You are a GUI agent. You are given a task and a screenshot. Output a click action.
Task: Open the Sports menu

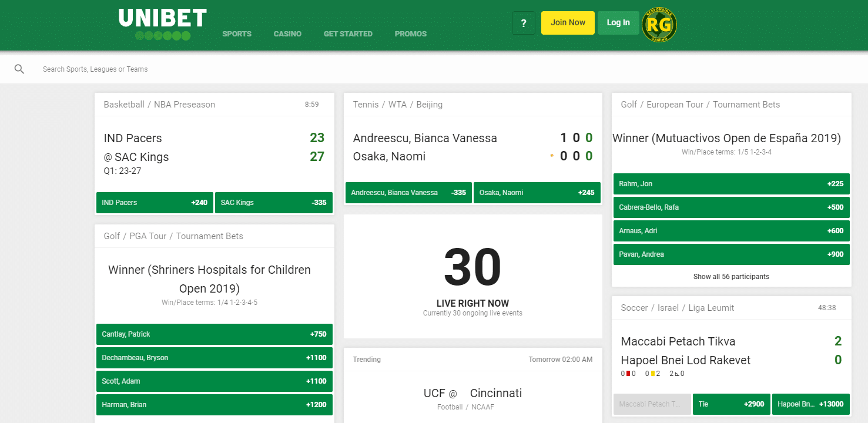(237, 34)
